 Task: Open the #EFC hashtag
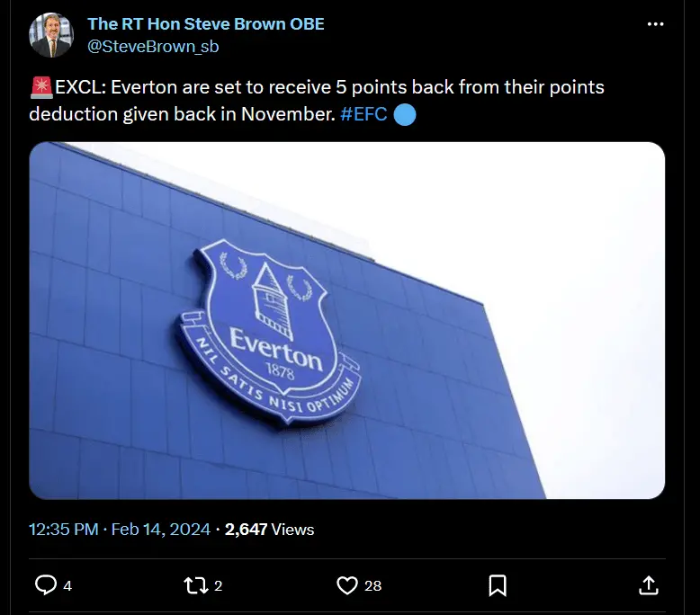364,114
